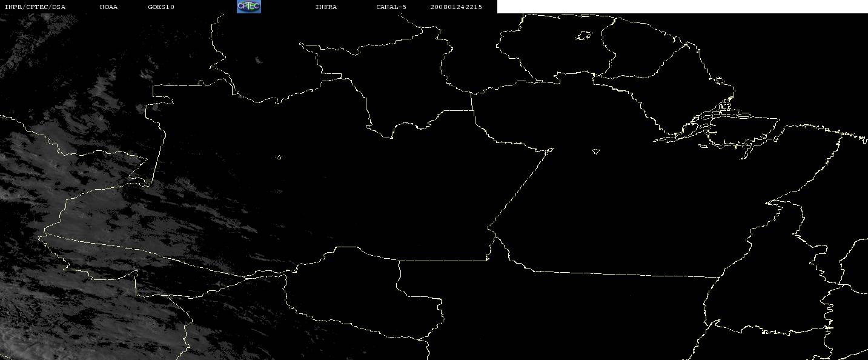Viewport: 868px width, 360px height.
Task: Click the INPE/CPTEC/DSA header text
Action: (x=35, y=7)
